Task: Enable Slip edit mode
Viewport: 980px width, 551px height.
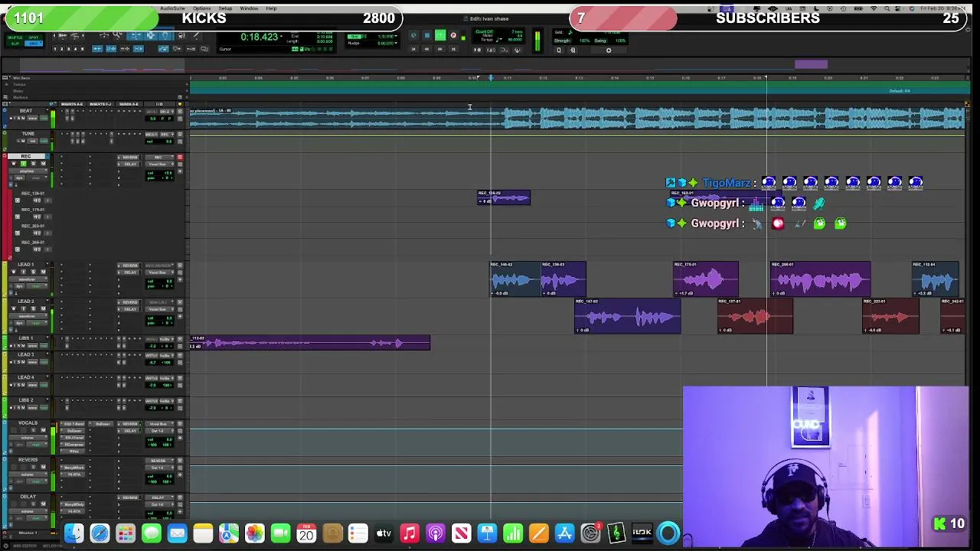Action: click(15, 44)
